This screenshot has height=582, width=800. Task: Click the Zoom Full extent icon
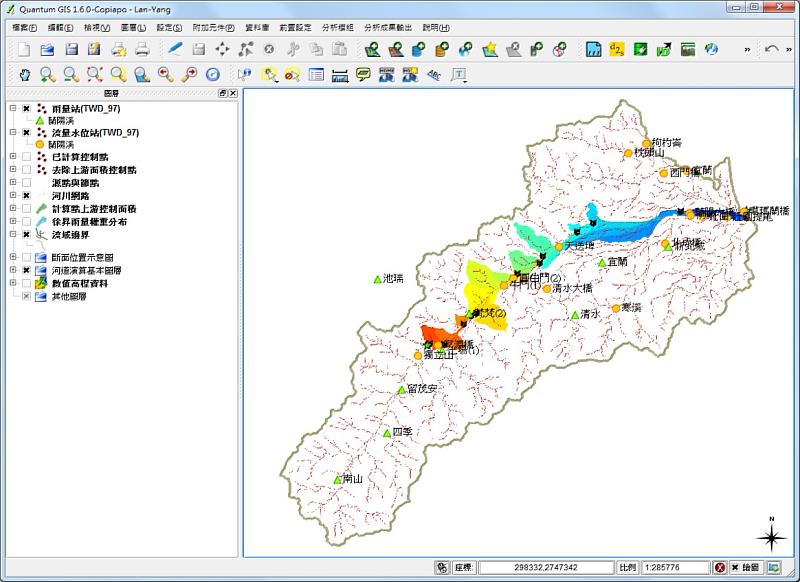click(x=95, y=74)
